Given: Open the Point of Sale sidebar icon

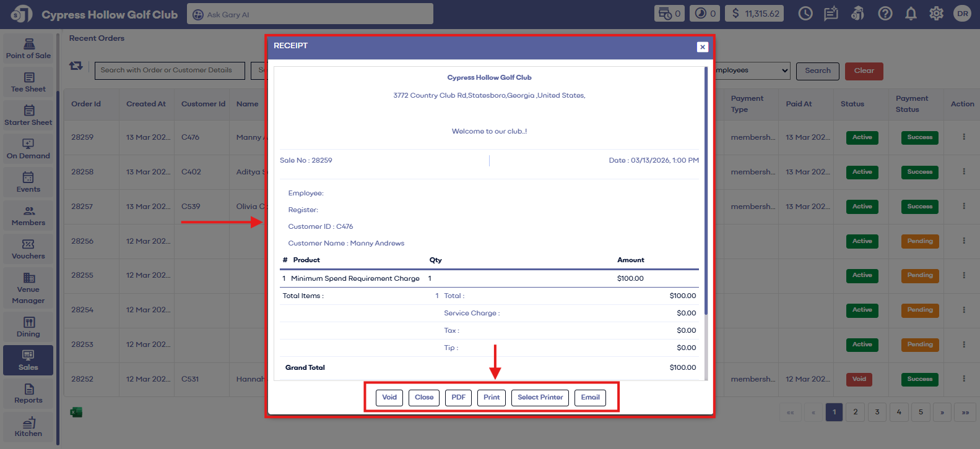Looking at the screenshot, I should click(x=28, y=48).
